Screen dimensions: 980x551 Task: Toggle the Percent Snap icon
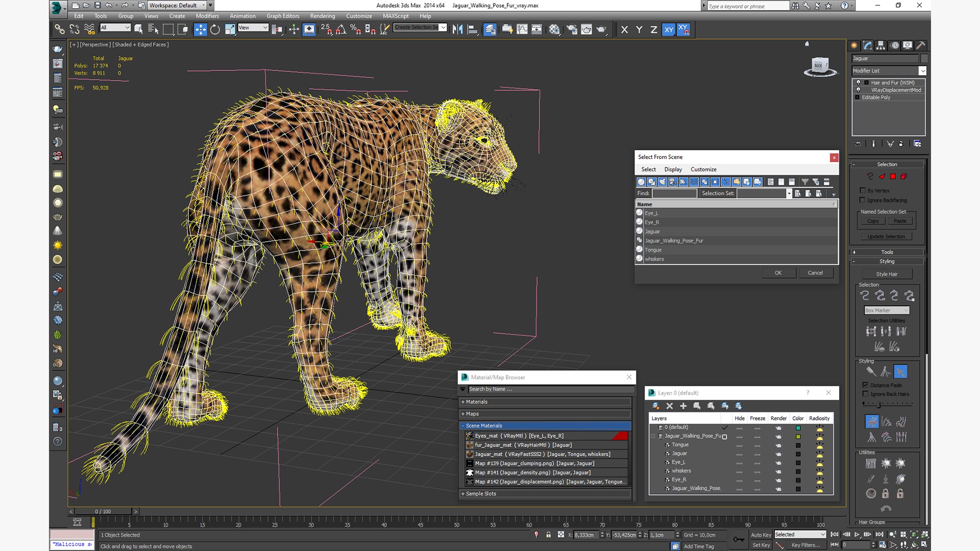click(x=355, y=30)
